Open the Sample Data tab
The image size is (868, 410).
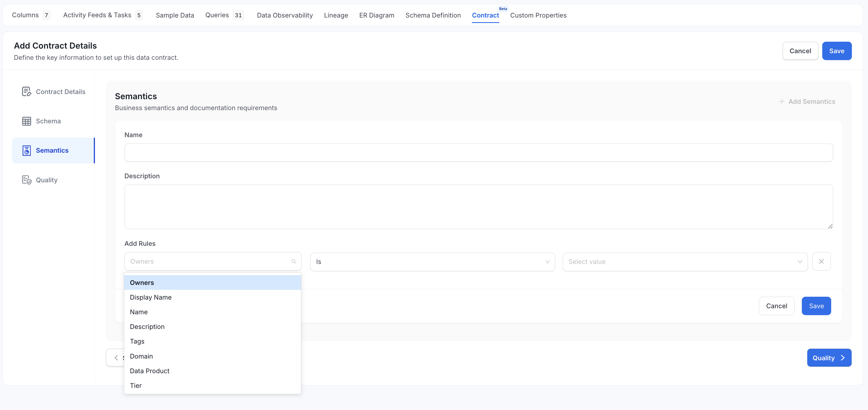point(175,15)
